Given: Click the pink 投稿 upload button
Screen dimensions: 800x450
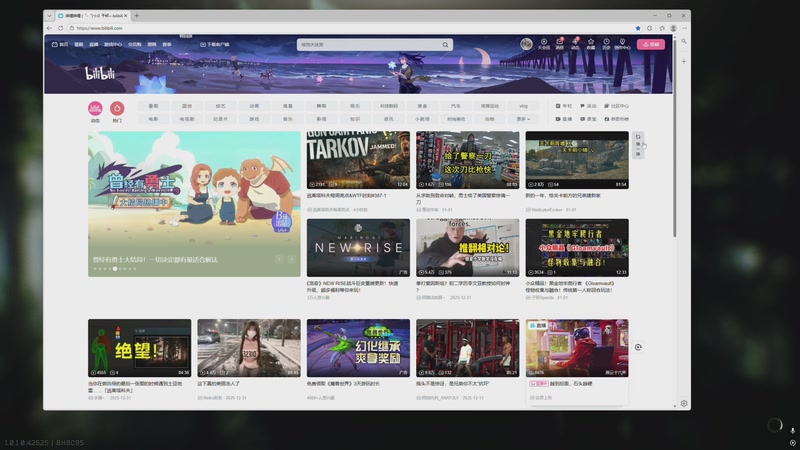Looking at the screenshot, I should (x=651, y=44).
